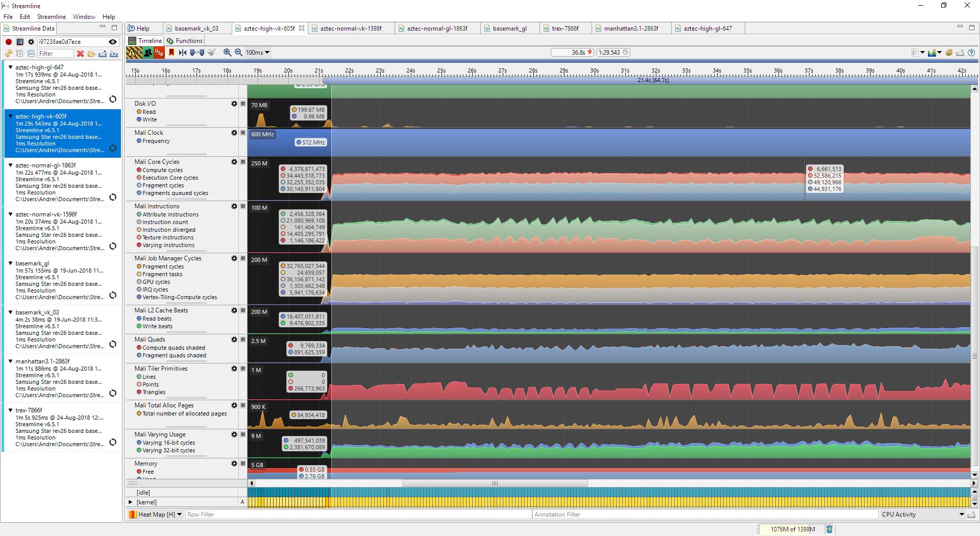Click the warnings indicator icon
This screenshot has height=536, width=980.
132,53
